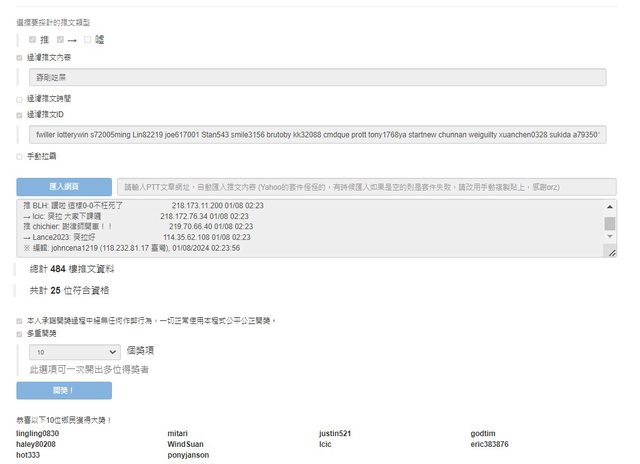Click the ID filter list text field
The width and height of the screenshot is (640, 464).
tap(316, 134)
